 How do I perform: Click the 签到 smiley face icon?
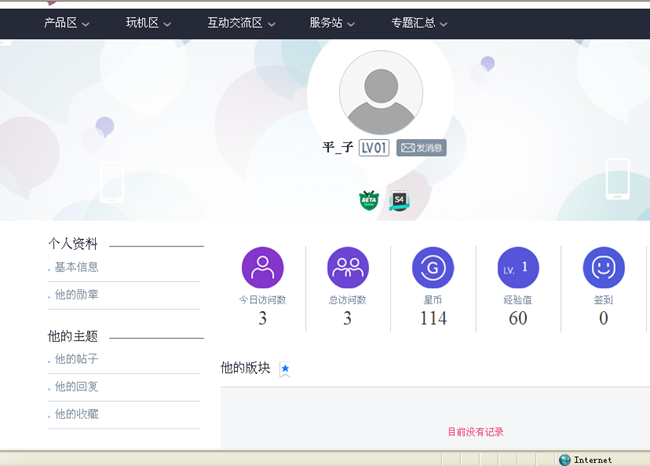point(603,268)
